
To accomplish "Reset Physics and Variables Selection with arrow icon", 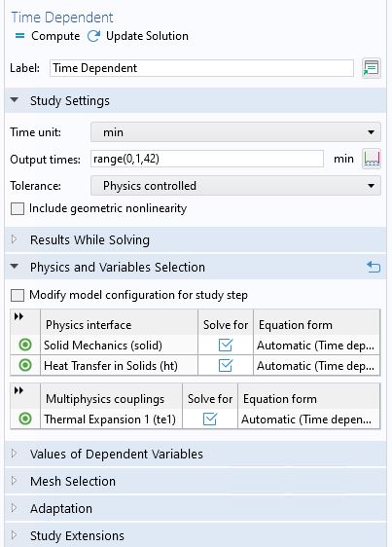I will pyautogui.click(x=374, y=267).
